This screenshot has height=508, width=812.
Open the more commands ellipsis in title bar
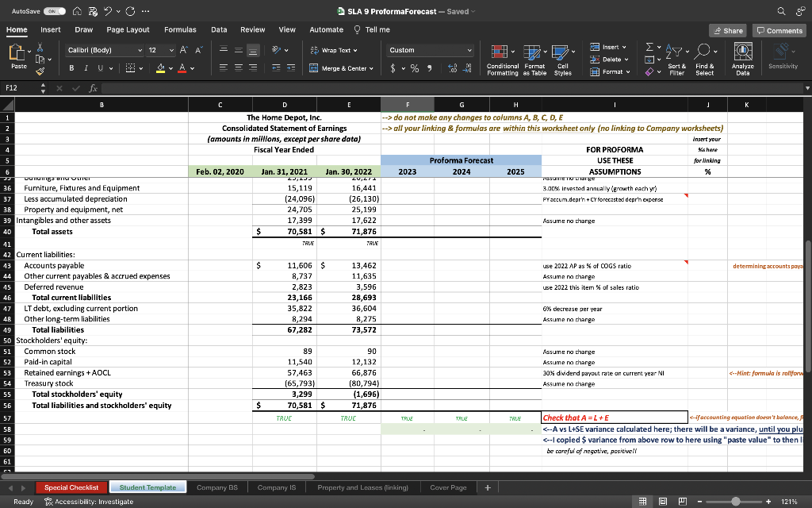tap(146, 11)
